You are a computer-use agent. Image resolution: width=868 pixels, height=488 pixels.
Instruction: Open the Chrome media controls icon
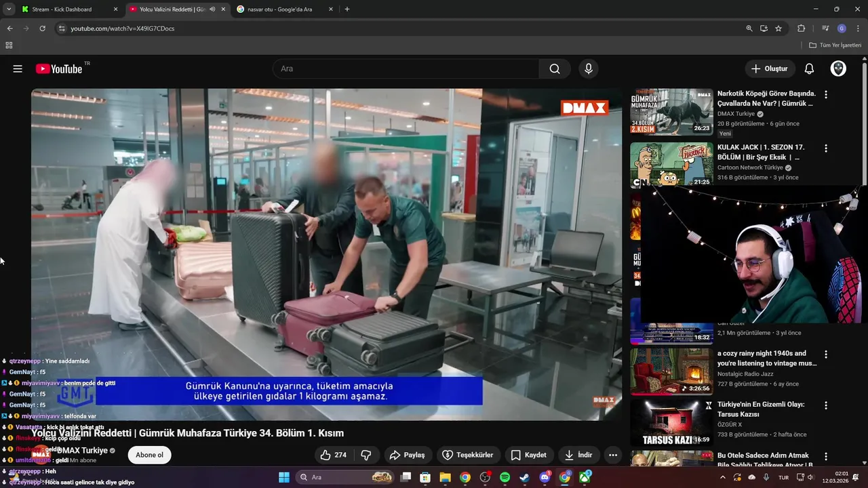(x=825, y=28)
